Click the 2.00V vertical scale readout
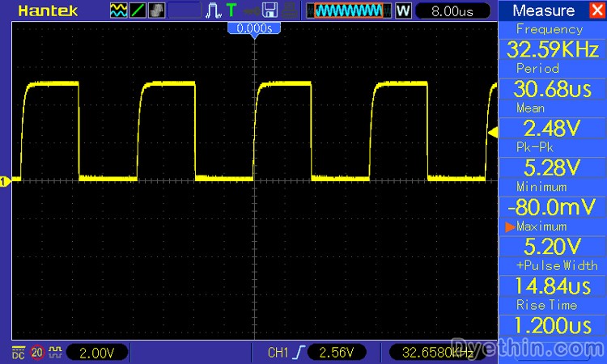This screenshot has height=364, width=607. point(97,353)
